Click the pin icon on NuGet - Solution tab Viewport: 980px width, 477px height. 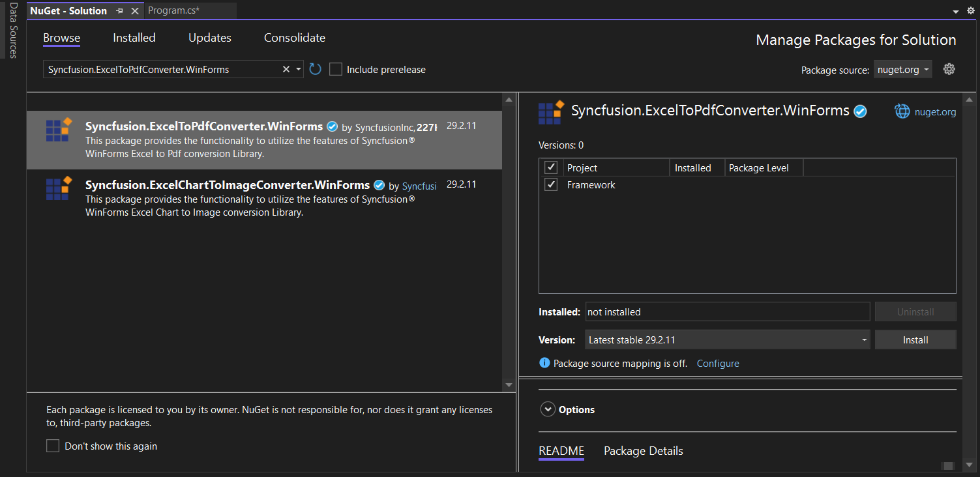tap(119, 10)
